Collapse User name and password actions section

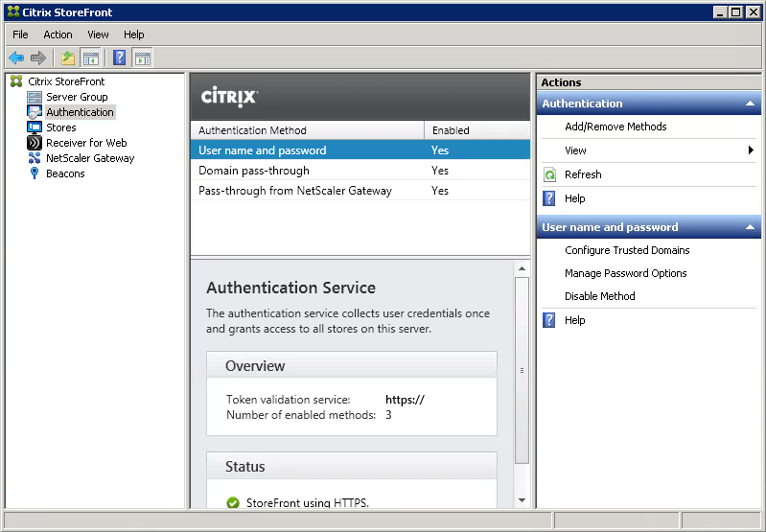tap(750, 227)
